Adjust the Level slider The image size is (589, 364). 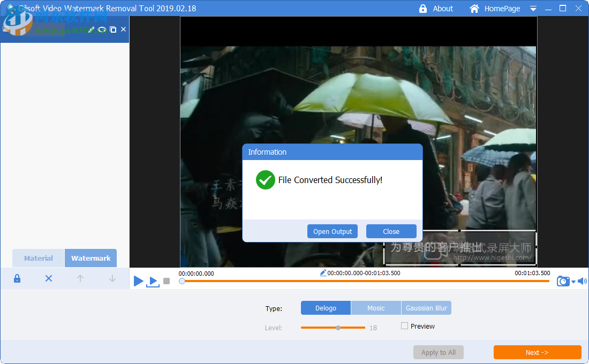[x=338, y=327]
